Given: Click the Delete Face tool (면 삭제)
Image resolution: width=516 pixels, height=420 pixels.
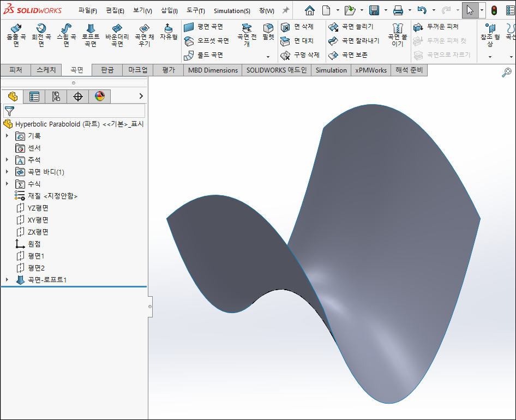Looking at the screenshot, I should 297,27.
